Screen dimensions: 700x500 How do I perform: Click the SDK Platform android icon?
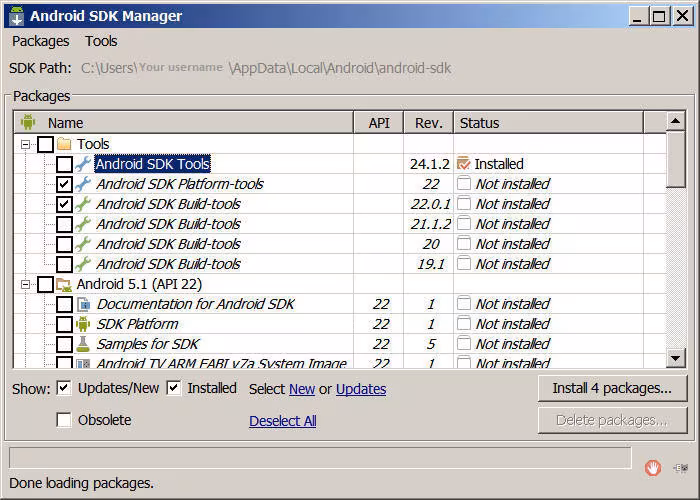84,324
